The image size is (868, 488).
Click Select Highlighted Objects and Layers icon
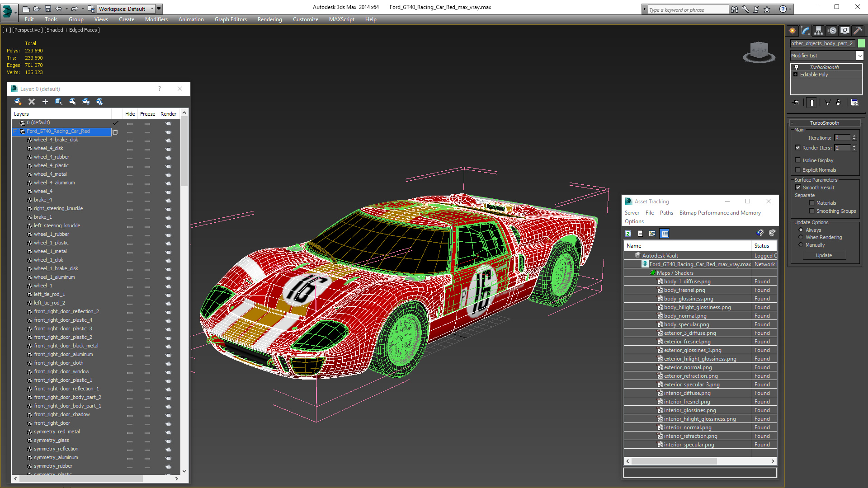click(59, 102)
